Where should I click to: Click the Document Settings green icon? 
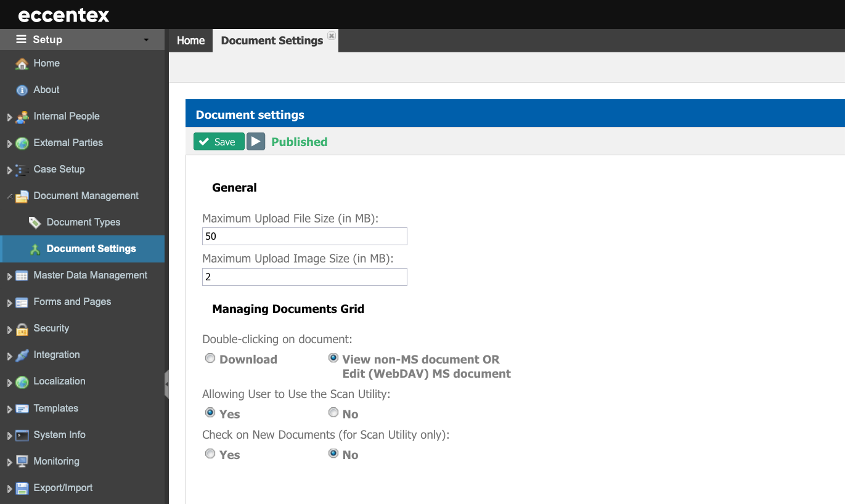pyautogui.click(x=35, y=249)
